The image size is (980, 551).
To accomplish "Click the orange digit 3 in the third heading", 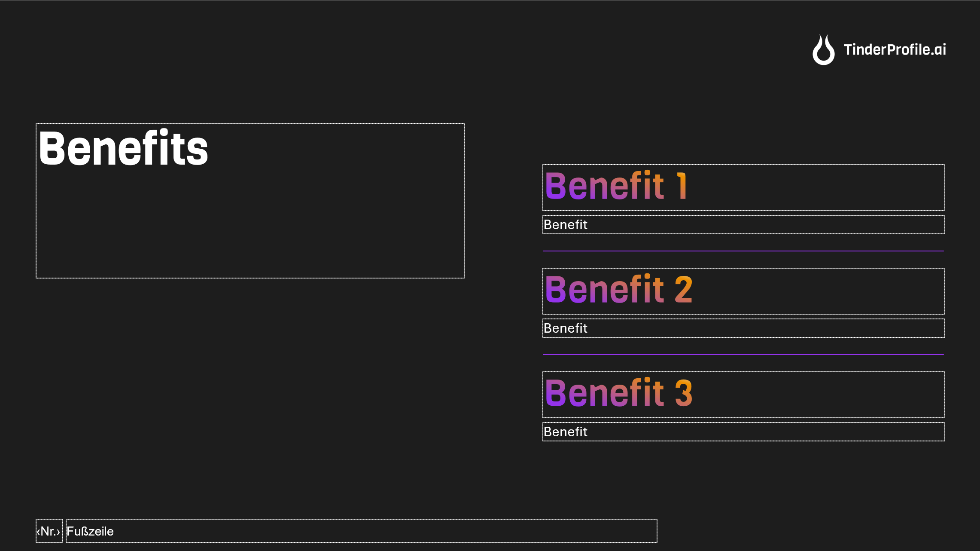I will coord(683,393).
